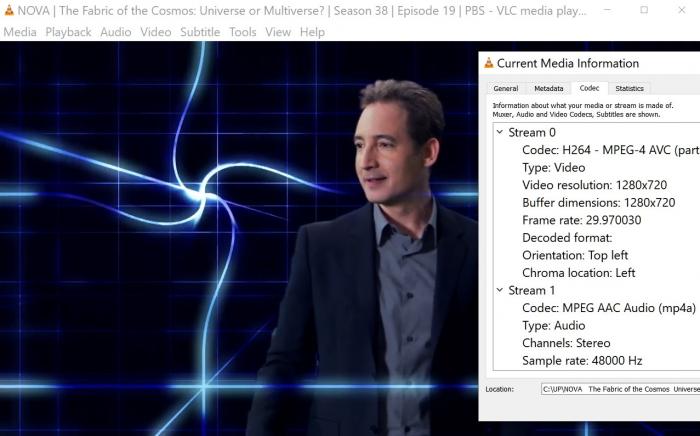This screenshot has height=436, width=700.
Task: Select 'Codec: MPEG AAC Audio (mp4a)' row
Action: coord(609,308)
